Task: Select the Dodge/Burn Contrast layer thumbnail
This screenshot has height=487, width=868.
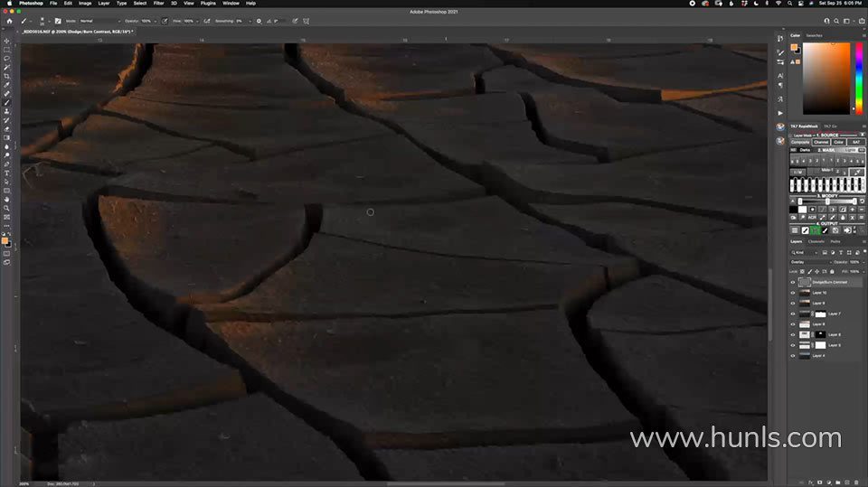Action: click(805, 282)
